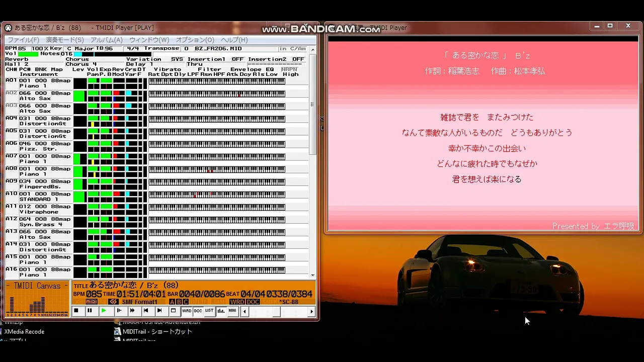
Task: Click the Notes polyphony meter bar
Action: (112, 54)
